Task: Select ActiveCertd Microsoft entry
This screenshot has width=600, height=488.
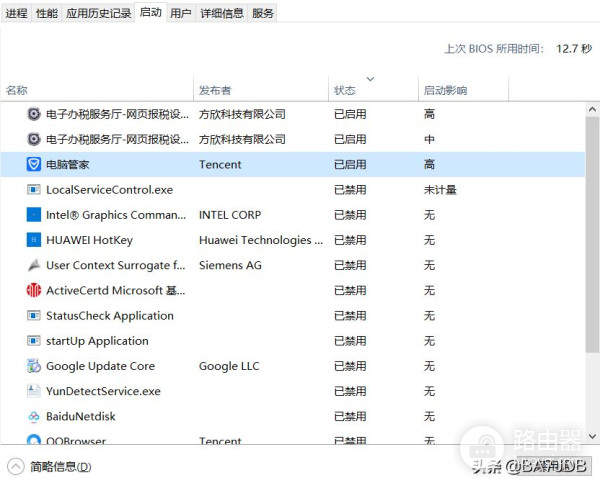Action: (116, 291)
